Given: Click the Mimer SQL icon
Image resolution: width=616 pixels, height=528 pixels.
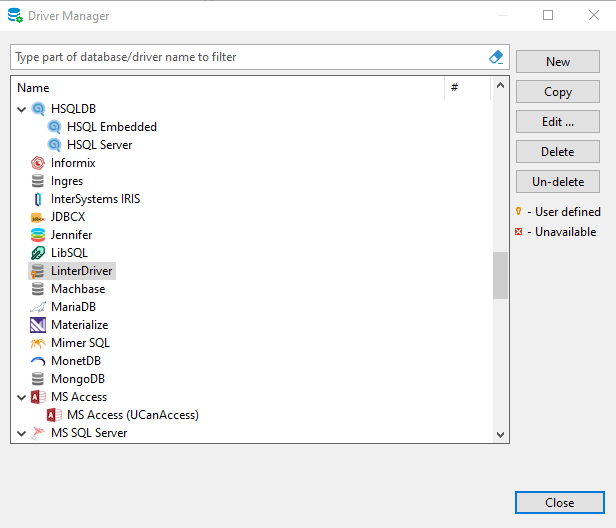Looking at the screenshot, I should click(x=38, y=343).
